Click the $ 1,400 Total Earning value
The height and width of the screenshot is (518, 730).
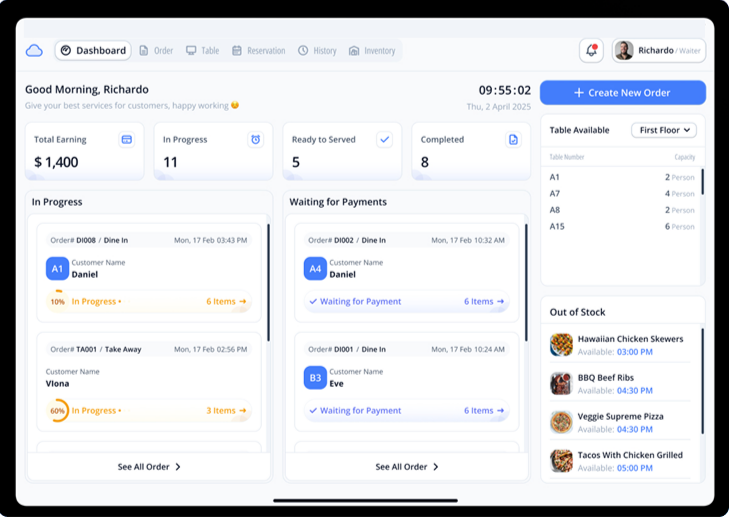(56, 162)
